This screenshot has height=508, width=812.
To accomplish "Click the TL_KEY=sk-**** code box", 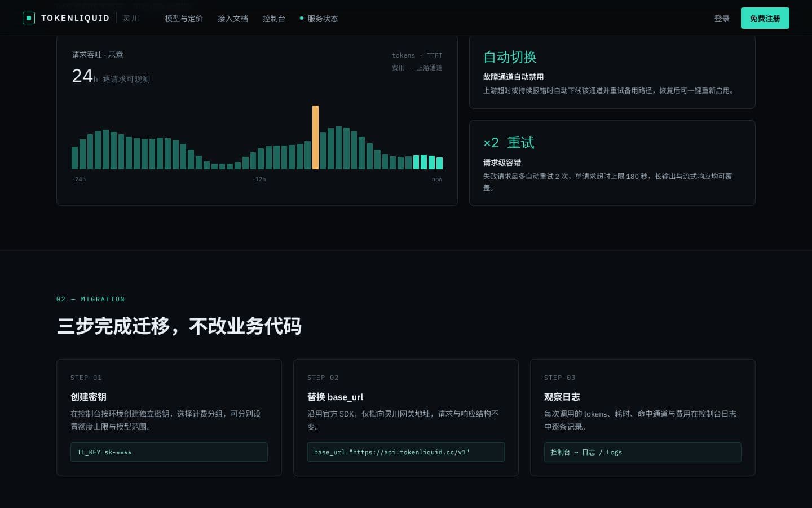I will pos(169,452).
